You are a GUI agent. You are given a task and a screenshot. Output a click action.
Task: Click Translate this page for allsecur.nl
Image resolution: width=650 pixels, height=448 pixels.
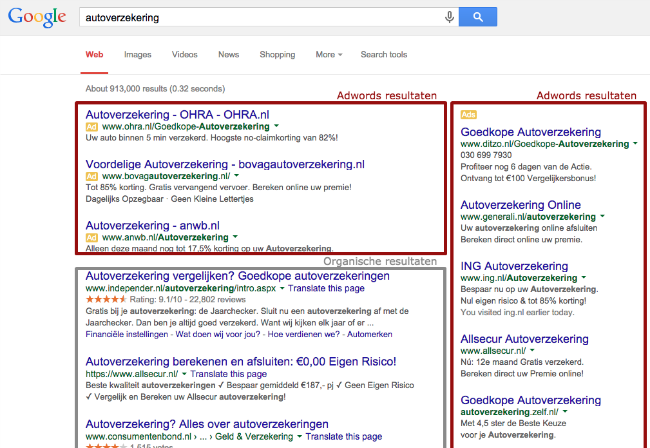click(228, 374)
